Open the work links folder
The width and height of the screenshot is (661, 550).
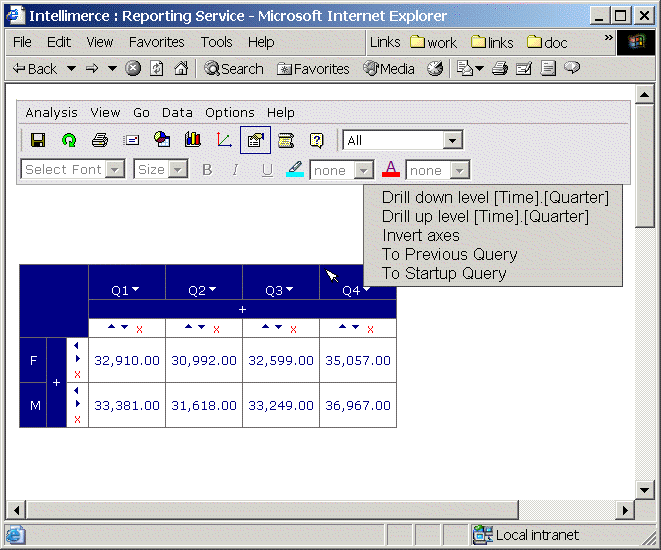(x=433, y=42)
